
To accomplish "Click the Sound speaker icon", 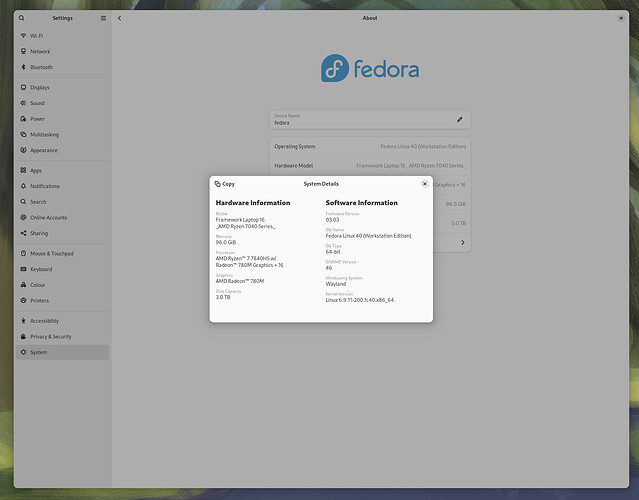I will 23,103.
